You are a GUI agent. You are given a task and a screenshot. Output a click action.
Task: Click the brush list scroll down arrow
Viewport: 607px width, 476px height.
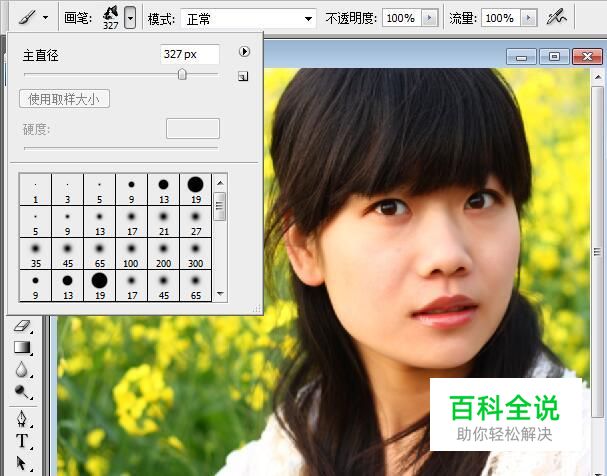pyautogui.click(x=220, y=294)
